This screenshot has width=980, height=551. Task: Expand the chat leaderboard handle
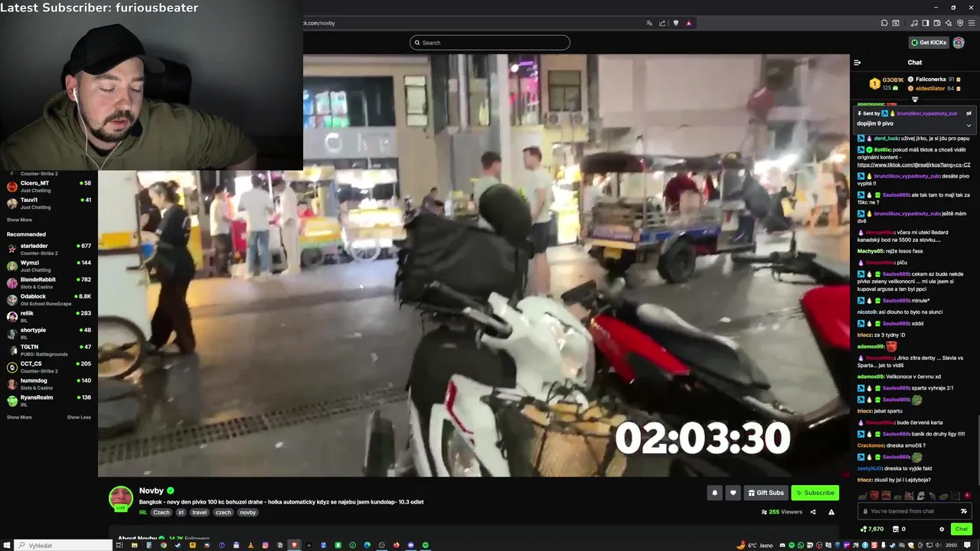pyautogui.click(x=915, y=99)
